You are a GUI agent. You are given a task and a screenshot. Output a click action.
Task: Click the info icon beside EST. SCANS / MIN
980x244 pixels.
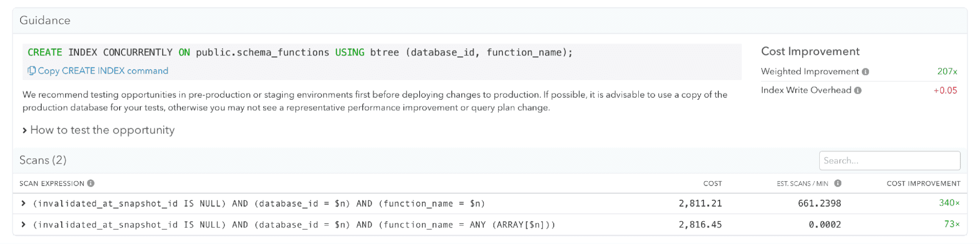point(838,183)
